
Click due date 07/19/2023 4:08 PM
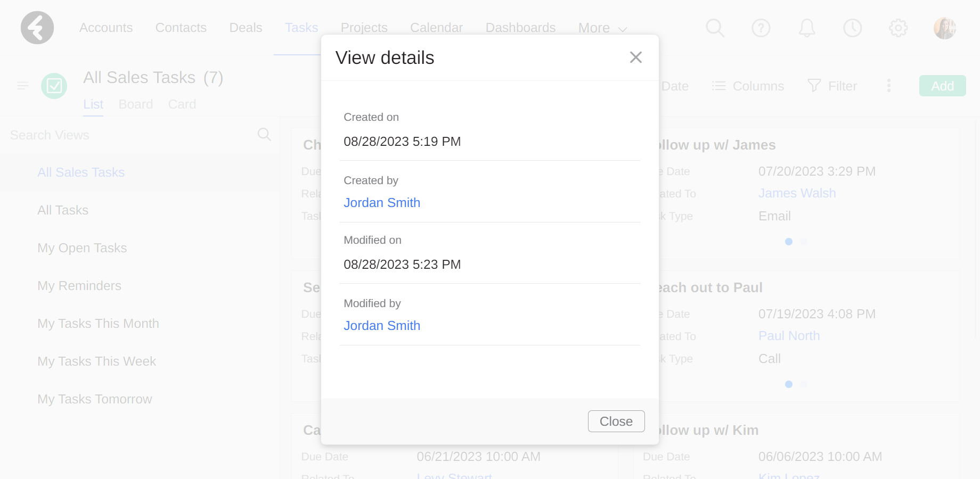coord(817,314)
